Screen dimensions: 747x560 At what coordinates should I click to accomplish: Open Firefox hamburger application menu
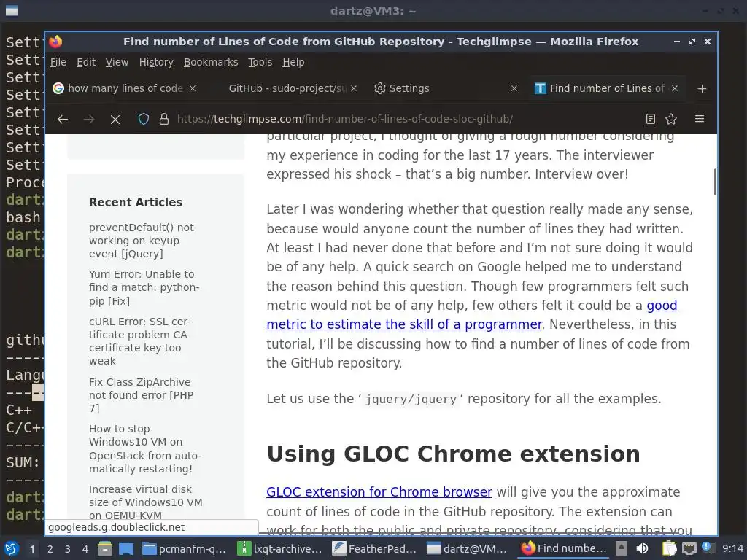click(700, 119)
